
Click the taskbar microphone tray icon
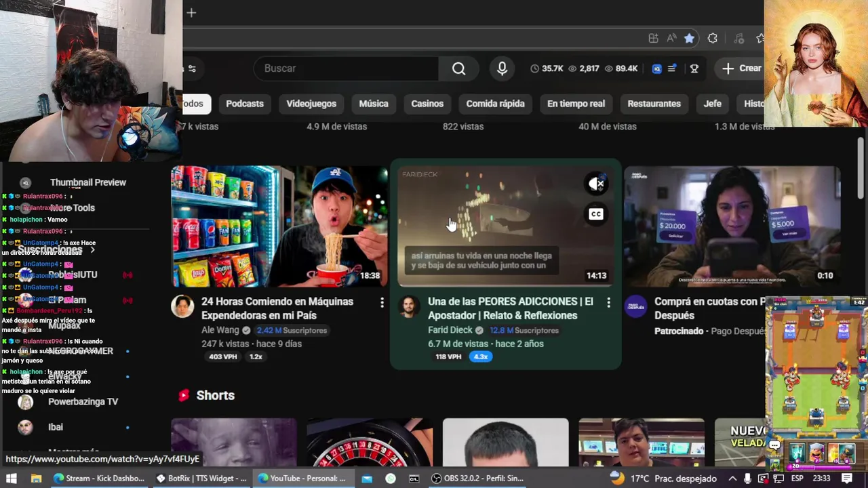(x=747, y=479)
